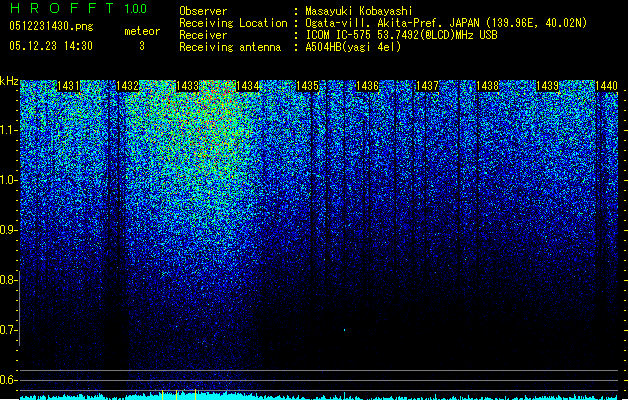This screenshot has height=400, width=629.
Task: Click the Observer field label
Action: [203, 11]
